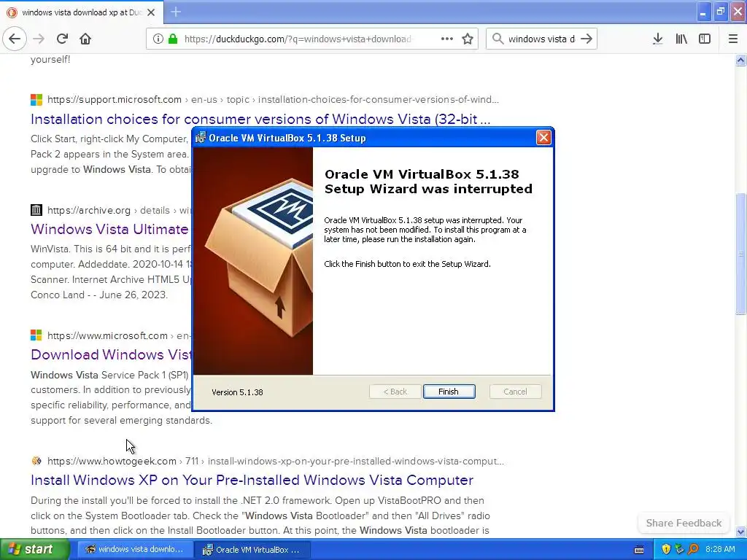
Task: Open Installation choices for Windows Vista result
Action: coord(260,119)
